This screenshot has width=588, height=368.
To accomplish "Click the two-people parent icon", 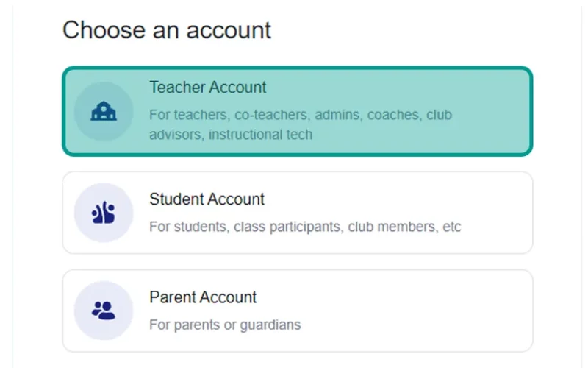I will coord(103,311).
